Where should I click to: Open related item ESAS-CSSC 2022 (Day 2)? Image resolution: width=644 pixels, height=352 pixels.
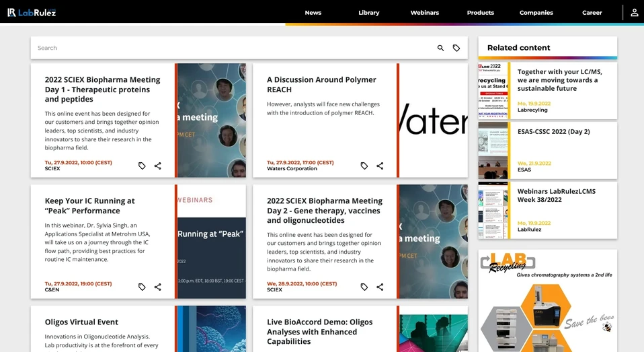click(554, 132)
